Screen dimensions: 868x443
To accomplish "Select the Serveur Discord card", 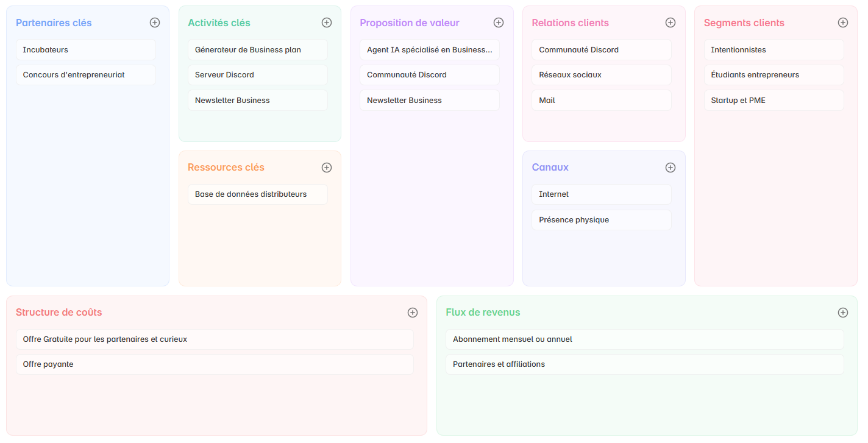I will (x=258, y=75).
